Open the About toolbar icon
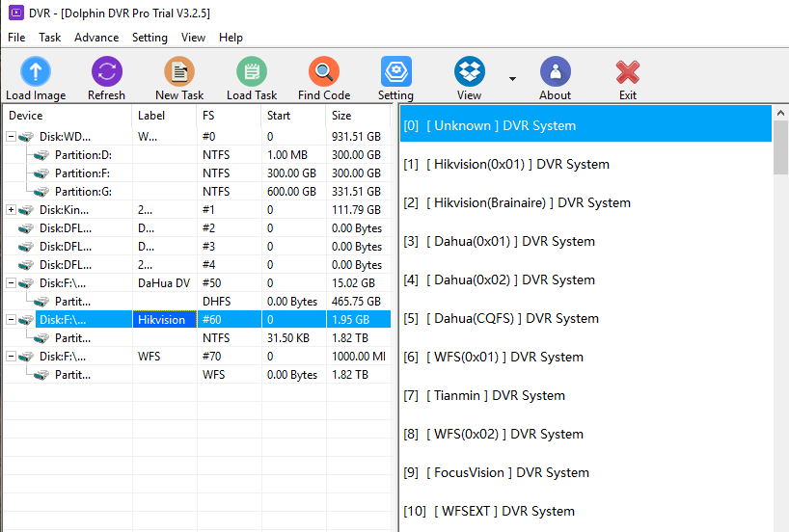789x532 pixels. coord(556,71)
